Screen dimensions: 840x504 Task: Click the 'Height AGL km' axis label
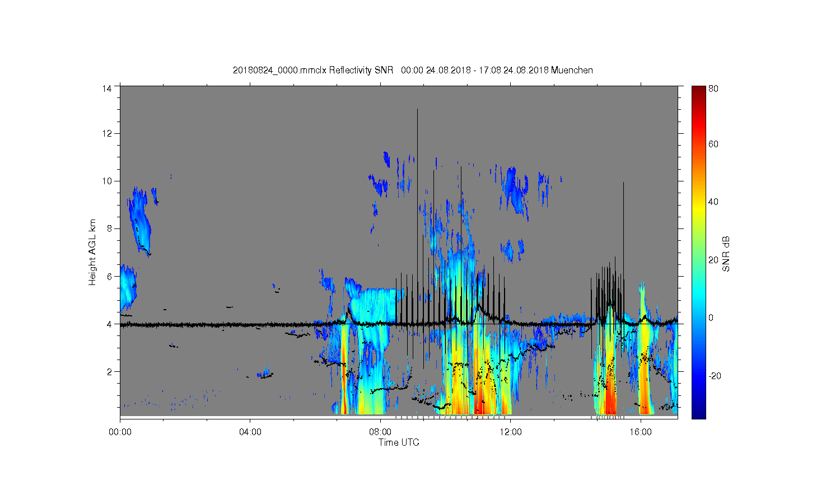tap(92, 252)
